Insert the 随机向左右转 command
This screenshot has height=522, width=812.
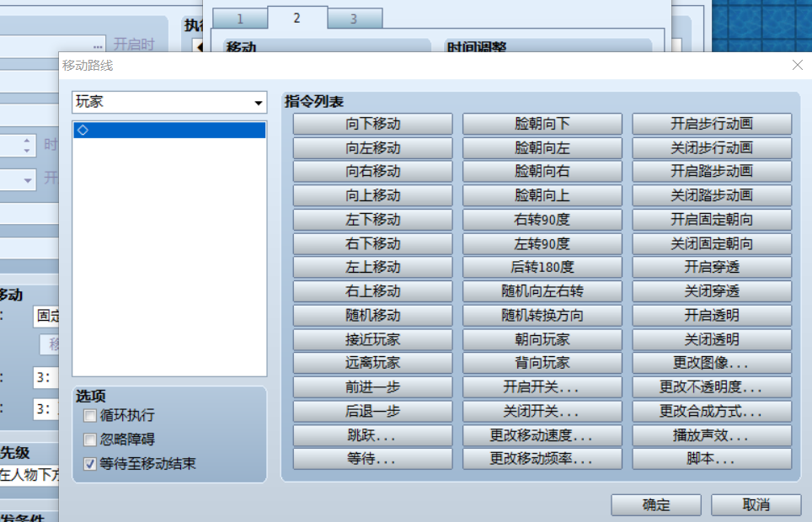point(542,291)
